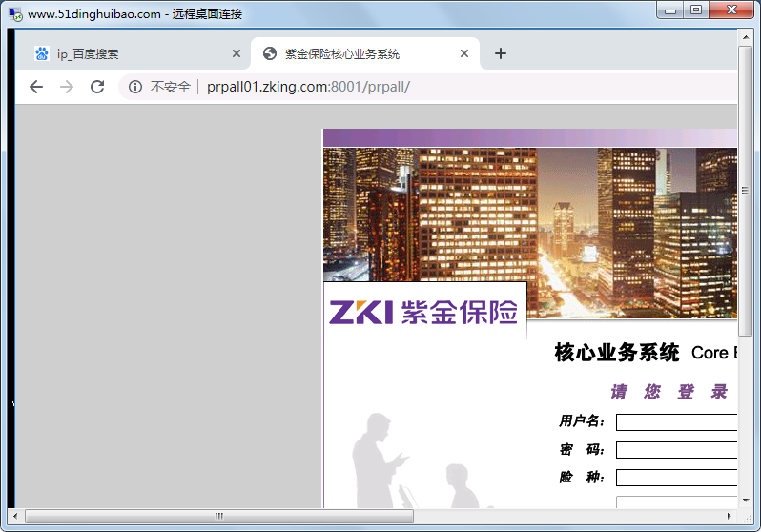Click the browser forward arrow
The width and height of the screenshot is (761, 532).
[67, 87]
